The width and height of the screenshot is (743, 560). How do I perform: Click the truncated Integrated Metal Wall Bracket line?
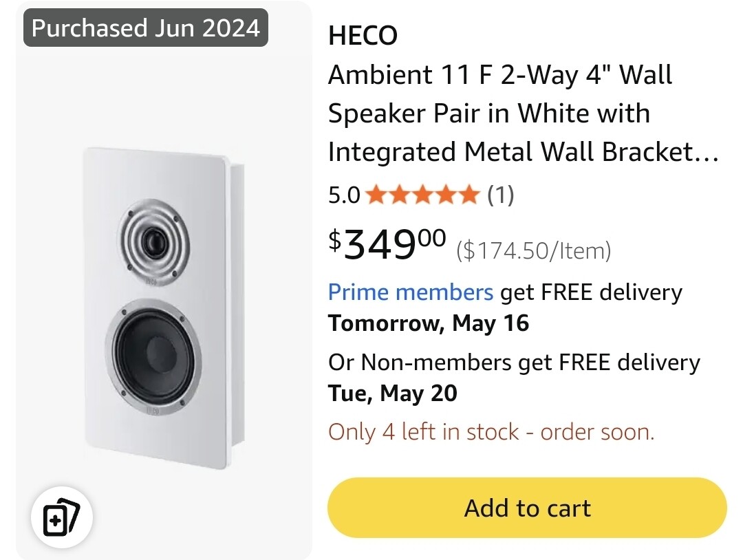(523, 151)
